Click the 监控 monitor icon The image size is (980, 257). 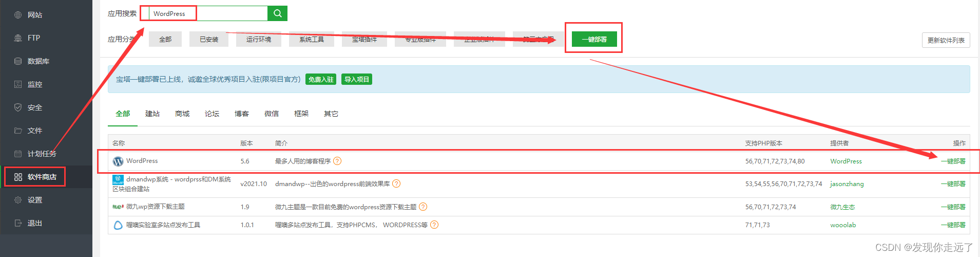coord(18,84)
